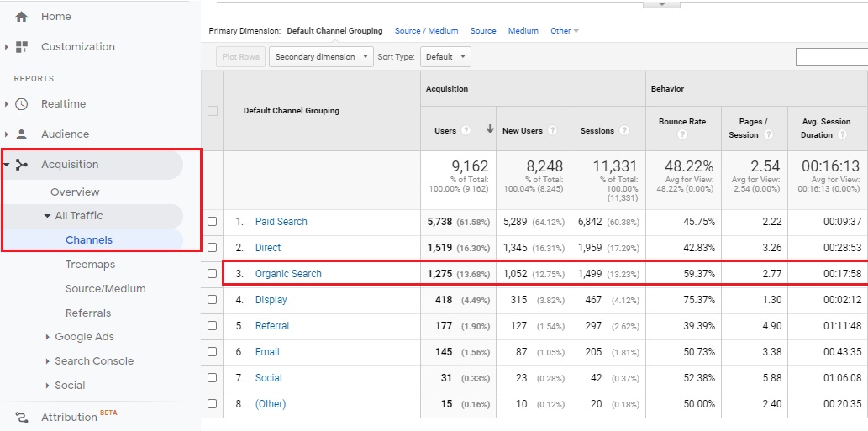Switch primary dimension to Medium
The width and height of the screenshot is (868, 431).
(x=523, y=31)
